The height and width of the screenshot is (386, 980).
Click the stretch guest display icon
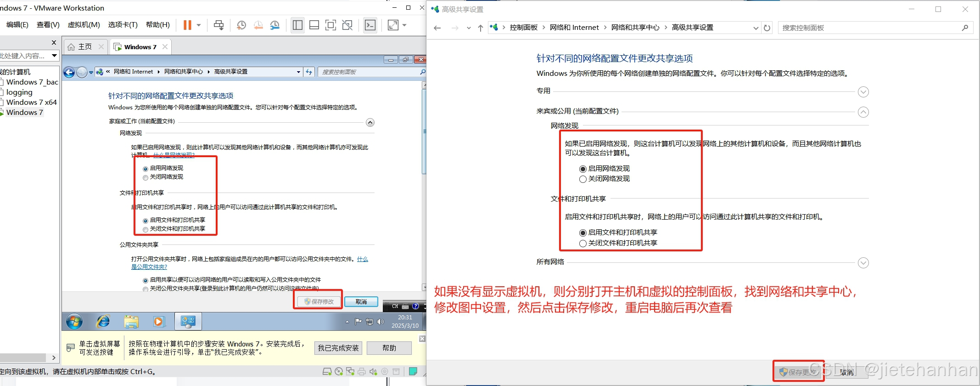pyautogui.click(x=393, y=25)
